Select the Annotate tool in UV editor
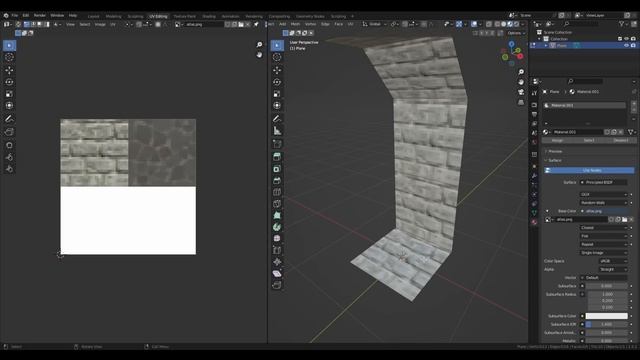 point(9,119)
